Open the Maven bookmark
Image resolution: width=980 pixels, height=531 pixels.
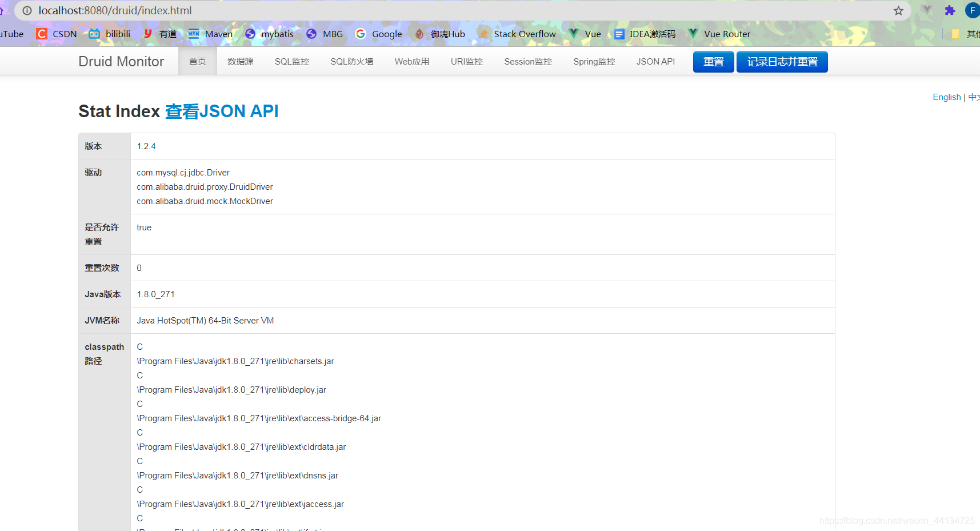point(210,34)
